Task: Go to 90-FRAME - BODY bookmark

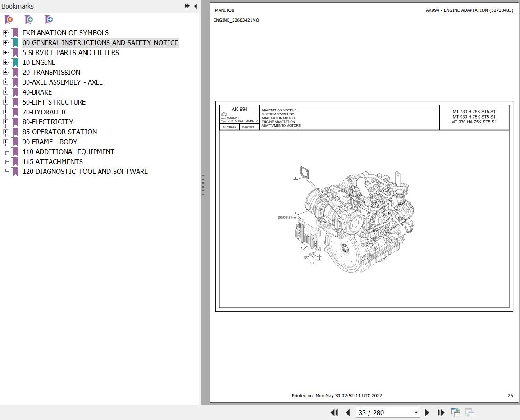Action: [x=50, y=142]
